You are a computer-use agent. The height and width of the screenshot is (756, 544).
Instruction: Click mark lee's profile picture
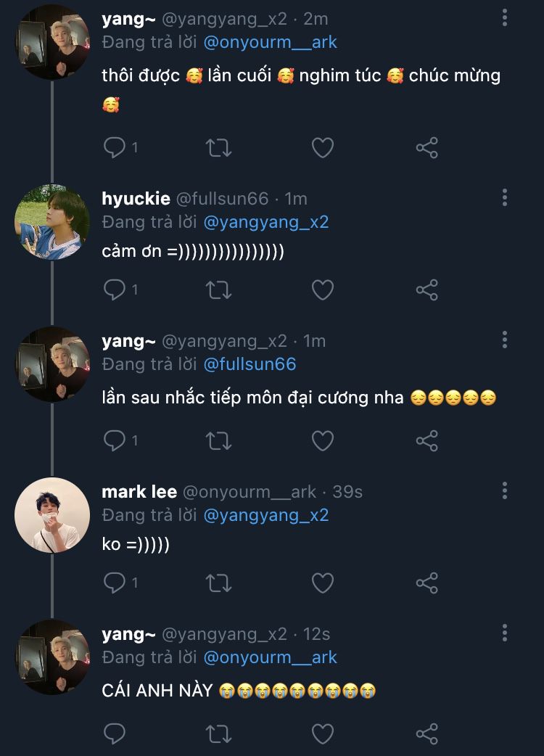tap(51, 515)
